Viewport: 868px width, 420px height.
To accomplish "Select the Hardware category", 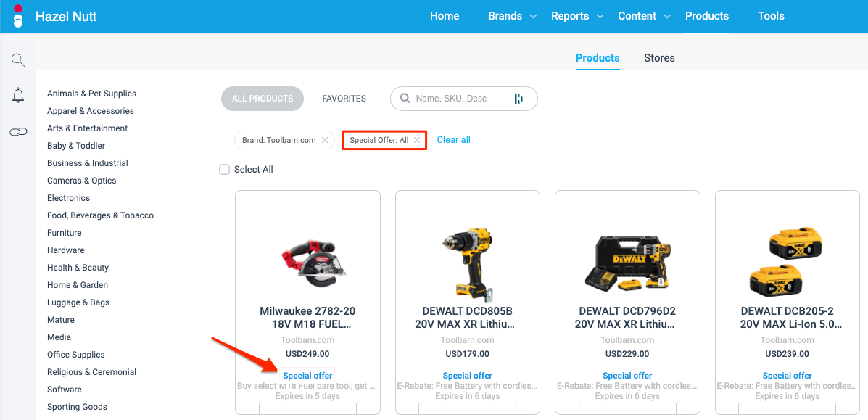I will click(65, 250).
